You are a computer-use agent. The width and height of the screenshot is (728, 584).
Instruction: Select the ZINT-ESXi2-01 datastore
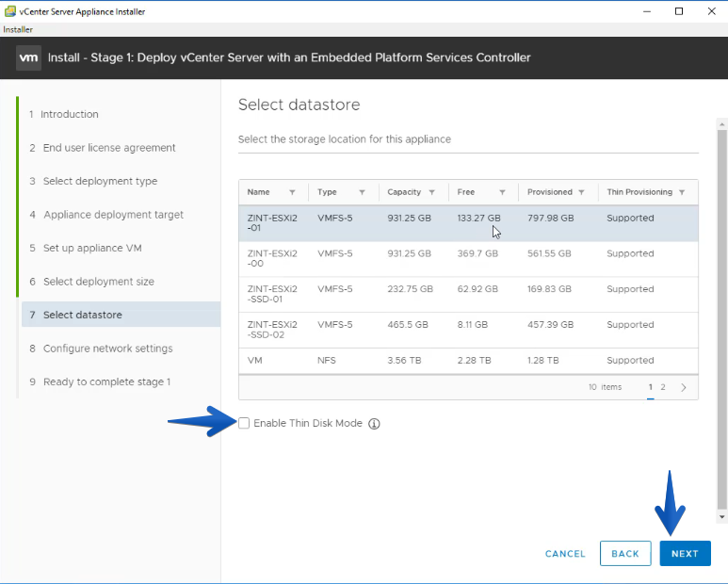point(468,223)
